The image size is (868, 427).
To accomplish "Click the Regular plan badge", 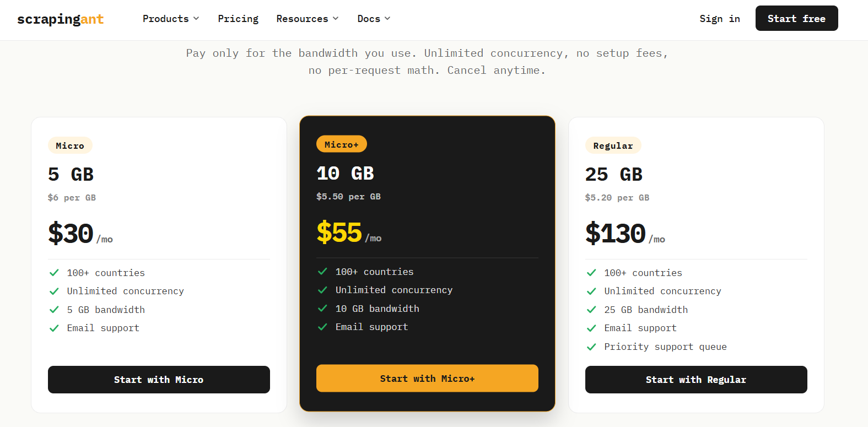I will tap(613, 145).
